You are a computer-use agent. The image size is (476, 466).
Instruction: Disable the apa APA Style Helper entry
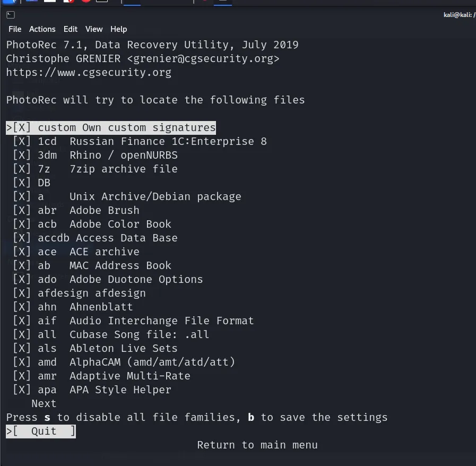point(22,390)
